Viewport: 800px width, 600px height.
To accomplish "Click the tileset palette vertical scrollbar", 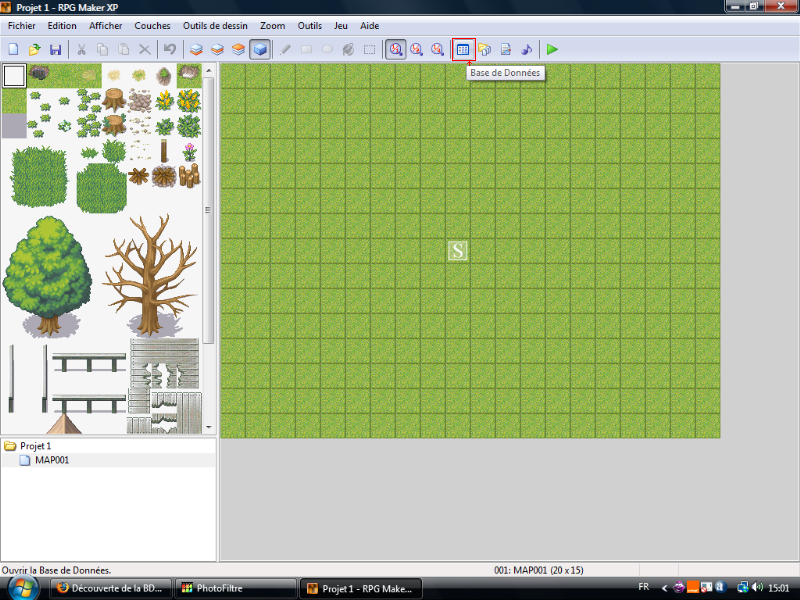I will (209, 210).
